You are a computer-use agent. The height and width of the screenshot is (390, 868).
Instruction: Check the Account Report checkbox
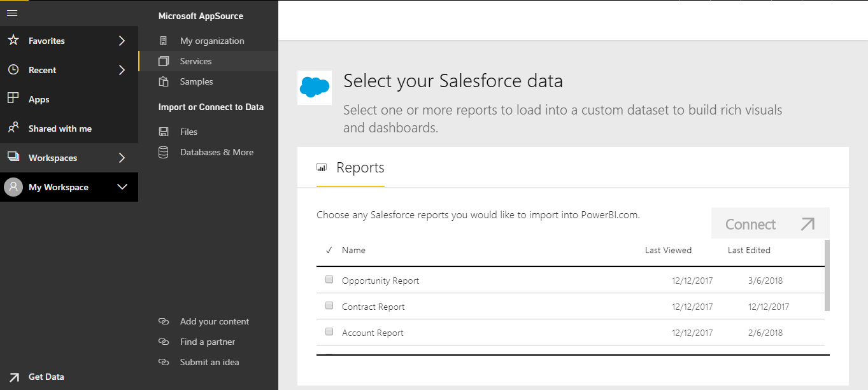(329, 331)
